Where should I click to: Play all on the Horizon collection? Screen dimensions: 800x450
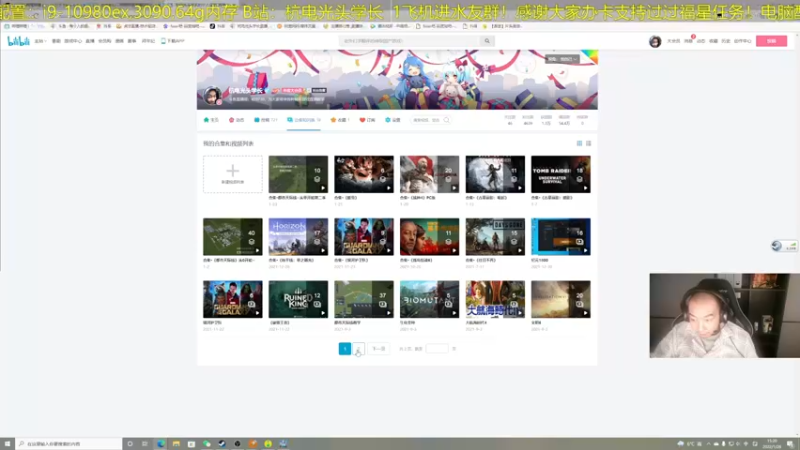pos(323,251)
